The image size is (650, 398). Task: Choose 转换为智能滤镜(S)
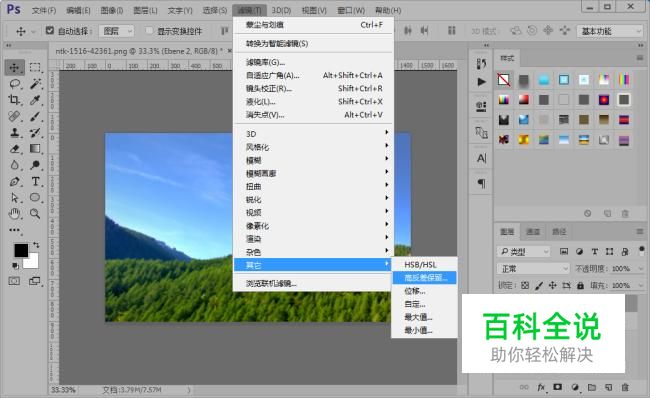pyautogui.click(x=313, y=43)
